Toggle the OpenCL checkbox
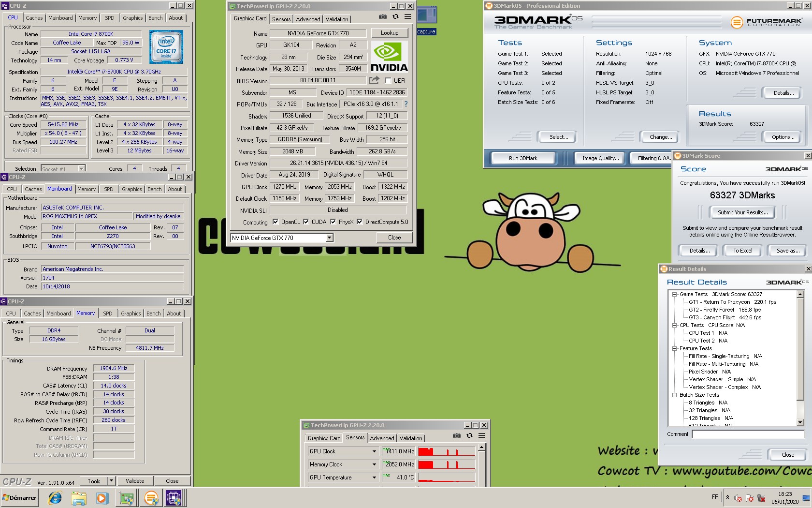 click(275, 222)
